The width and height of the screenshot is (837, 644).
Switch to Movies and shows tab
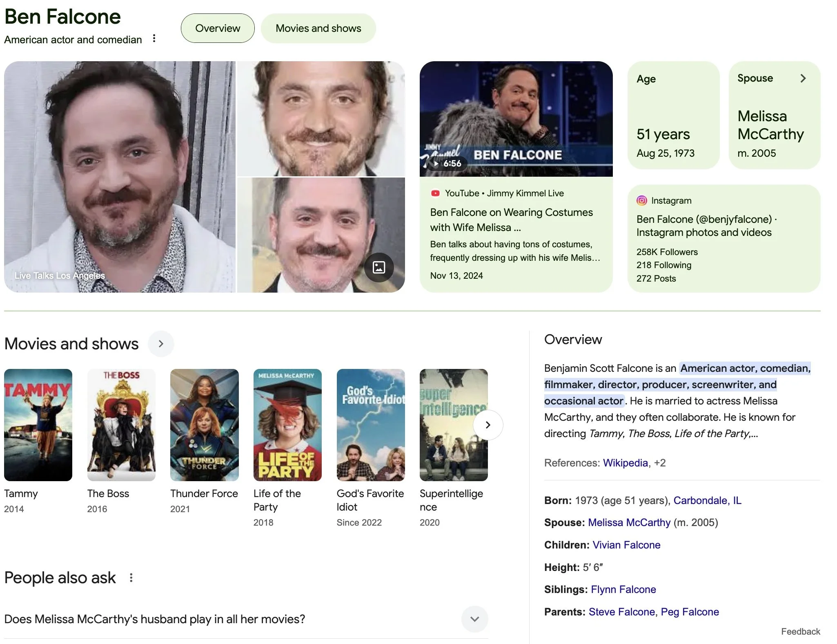click(318, 28)
